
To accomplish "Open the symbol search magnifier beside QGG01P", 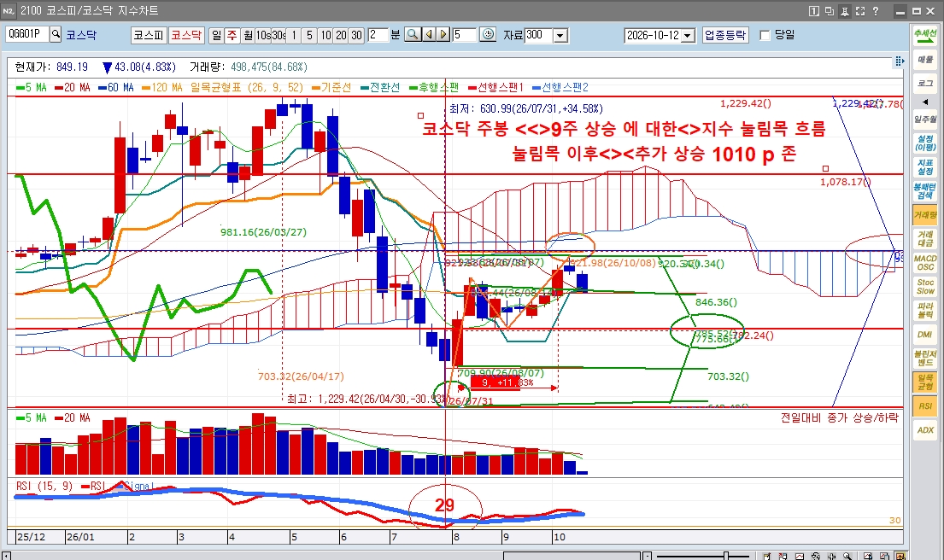I will (56, 34).
